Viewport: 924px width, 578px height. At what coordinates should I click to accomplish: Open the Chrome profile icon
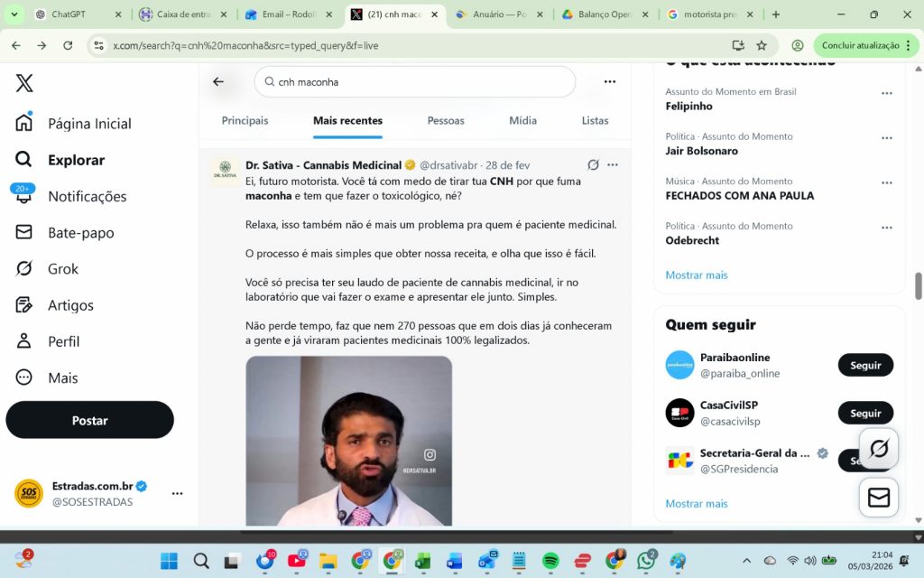(x=798, y=45)
